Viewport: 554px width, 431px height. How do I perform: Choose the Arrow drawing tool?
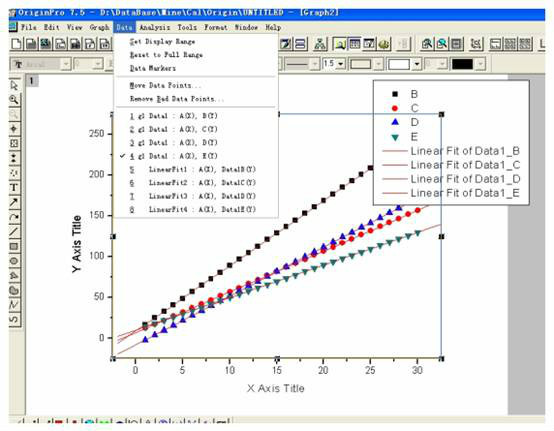click(x=14, y=202)
